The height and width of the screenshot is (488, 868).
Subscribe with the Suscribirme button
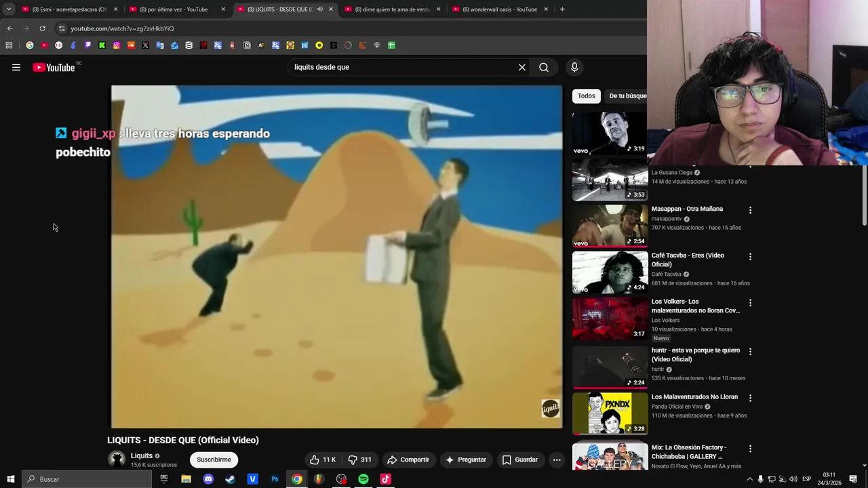pyautogui.click(x=214, y=460)
